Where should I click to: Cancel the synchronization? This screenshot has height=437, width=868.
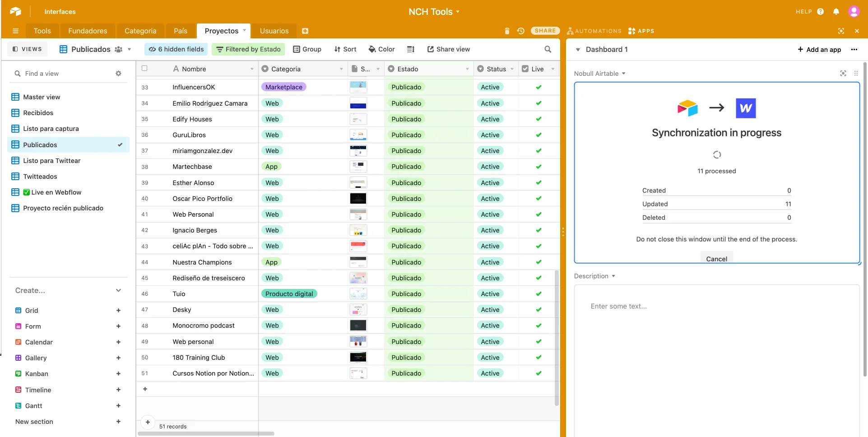tap(716, 259)
